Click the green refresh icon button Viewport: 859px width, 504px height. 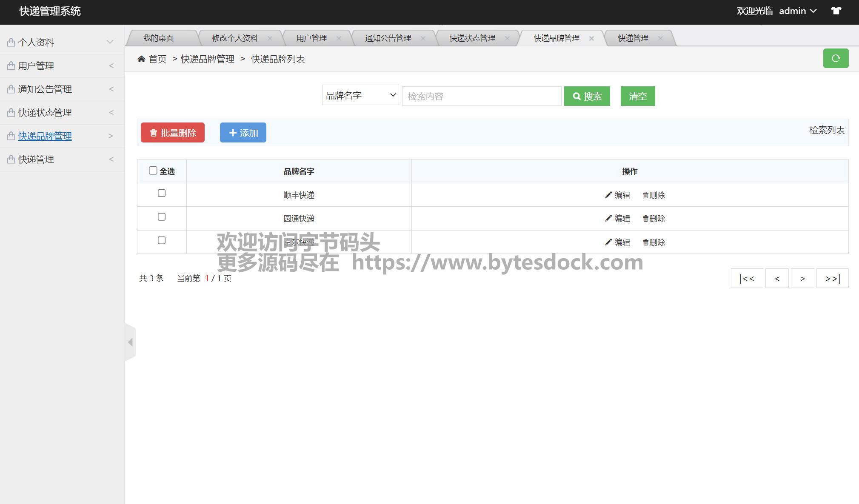coord(835,58)
